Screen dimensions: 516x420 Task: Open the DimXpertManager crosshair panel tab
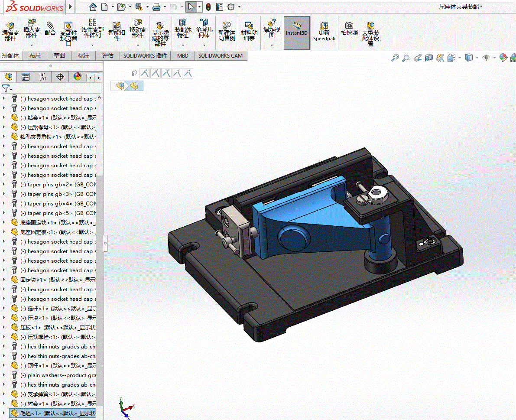pos(60,77)
